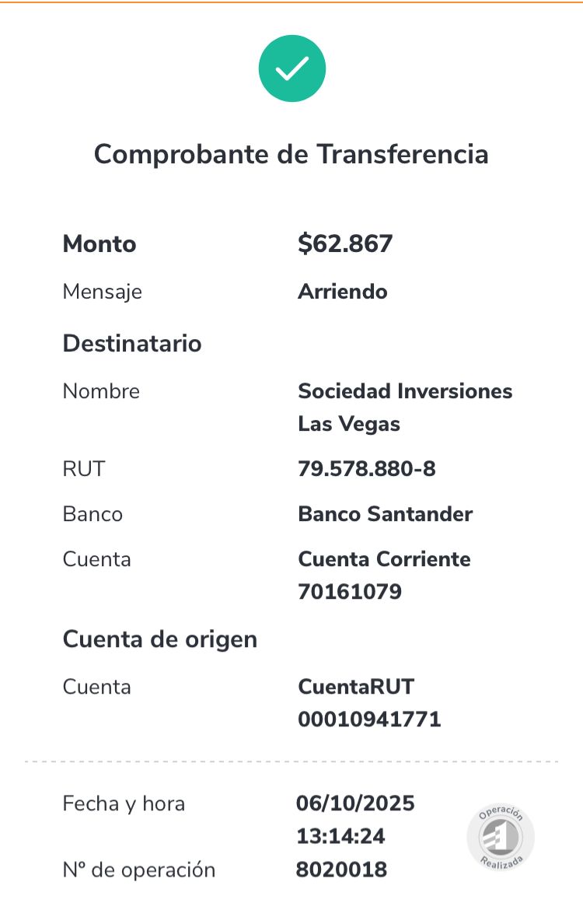Click the CuentaRUT account type text

[x=356, y=687]
